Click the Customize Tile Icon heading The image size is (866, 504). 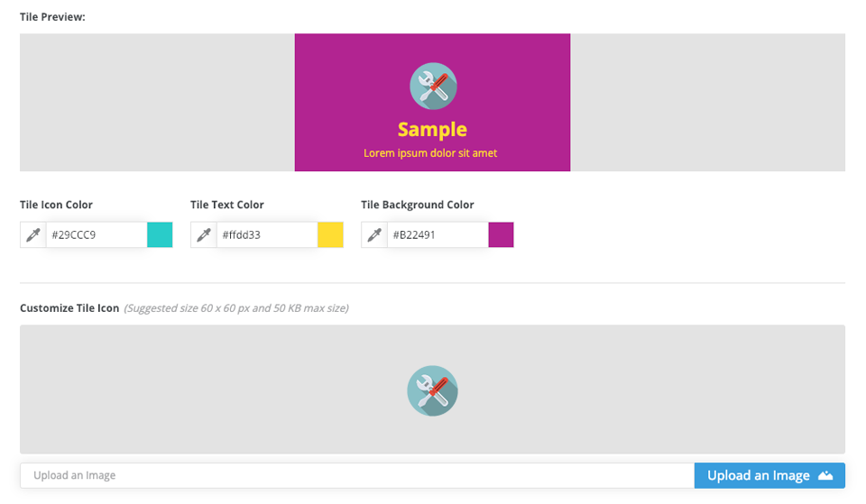69,308
